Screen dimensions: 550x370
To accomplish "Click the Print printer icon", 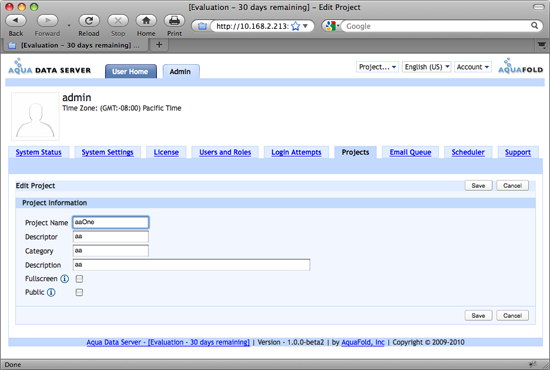I will [174, 21].
